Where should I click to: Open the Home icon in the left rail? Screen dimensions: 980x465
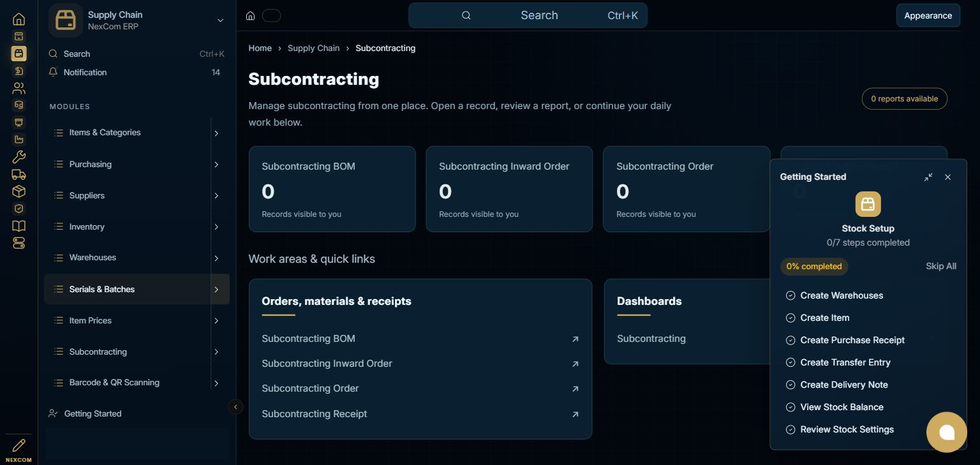pyautogui.click(x=19, y=19)
